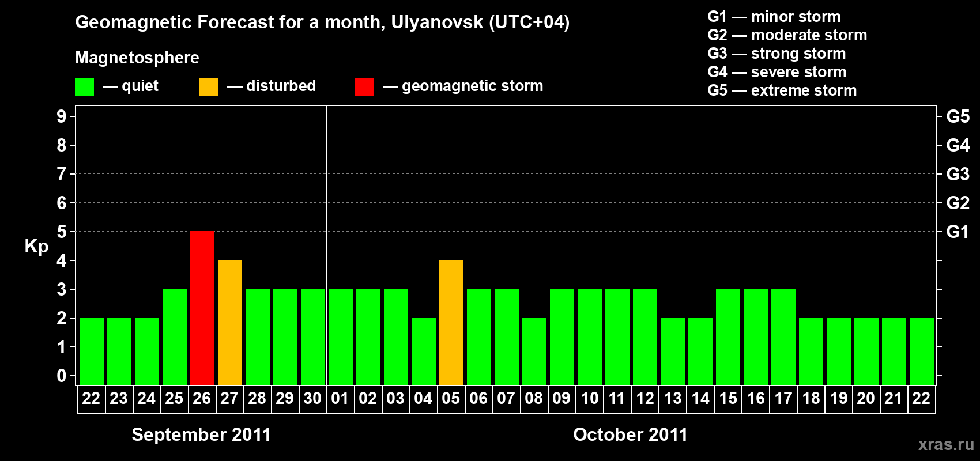Click the date cell 19 on the axis
980x461 pixels.
pos(839,399)
